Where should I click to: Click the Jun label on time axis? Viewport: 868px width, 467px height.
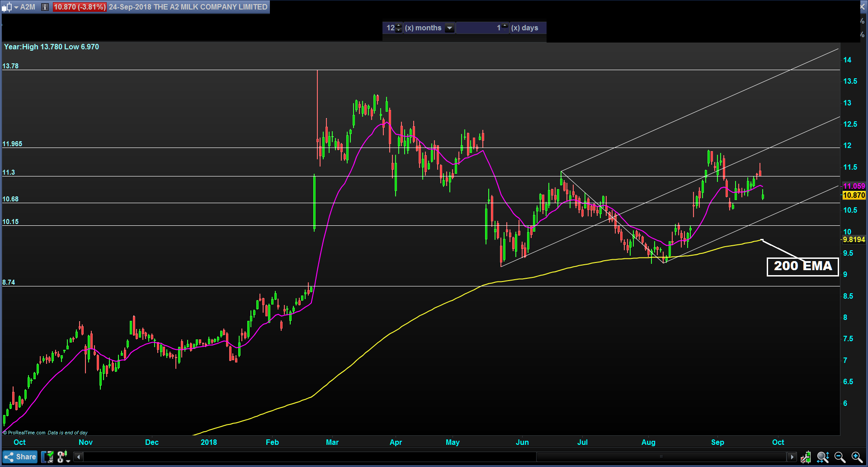522,443
